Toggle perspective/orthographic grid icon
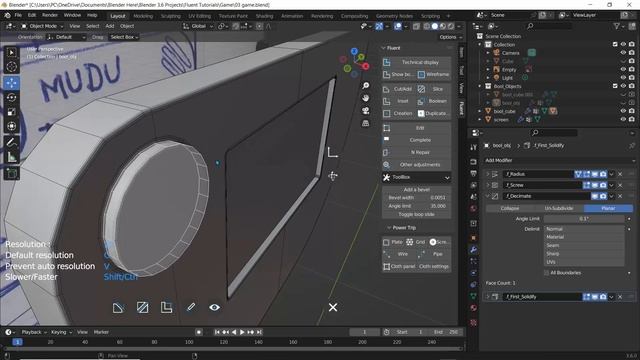This screenshot has height=360, width=640. (366, 123)
